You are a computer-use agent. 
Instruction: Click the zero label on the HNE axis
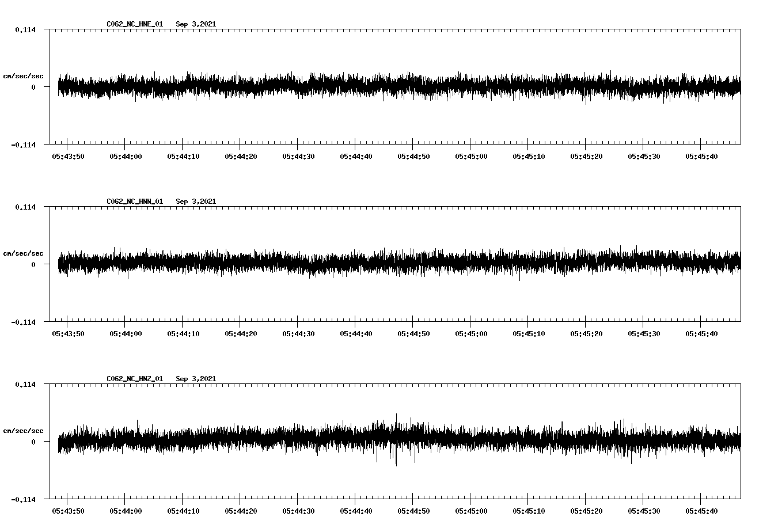(x=33, y=87)
